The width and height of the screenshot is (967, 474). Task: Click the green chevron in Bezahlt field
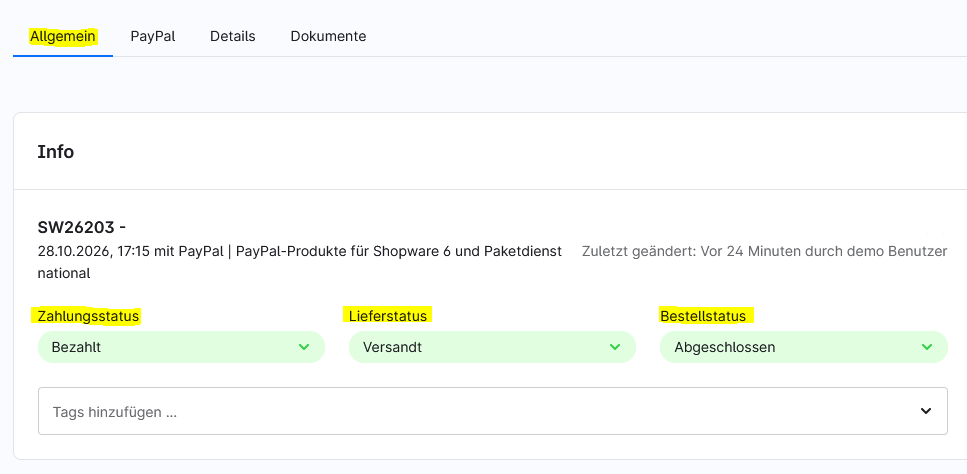coord(304,347)
